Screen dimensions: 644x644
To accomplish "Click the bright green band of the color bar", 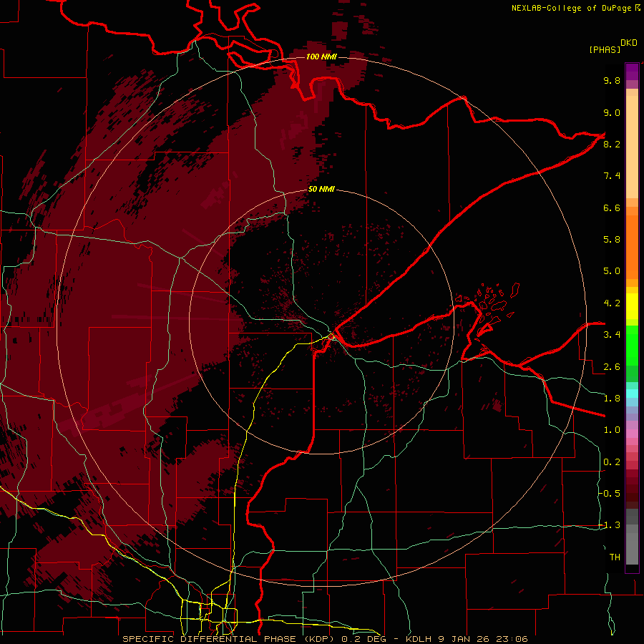I will point(632,345).
